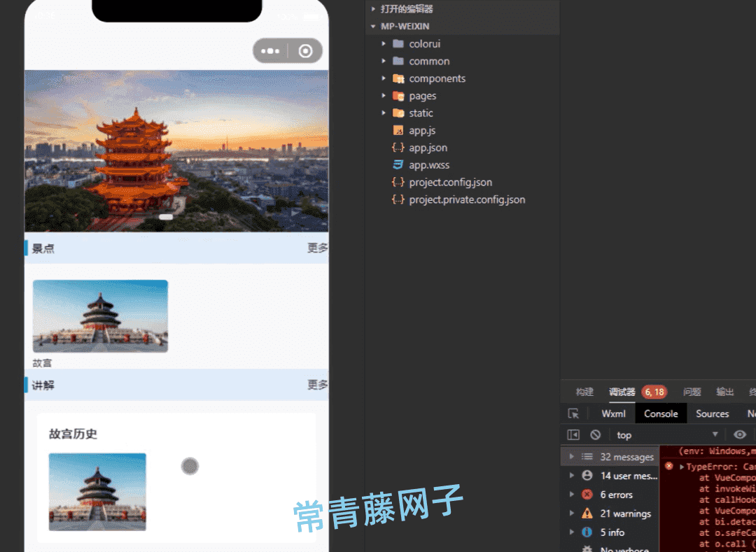Click the 故宫 caption under the thumbnail

click(x=42, y=363)
